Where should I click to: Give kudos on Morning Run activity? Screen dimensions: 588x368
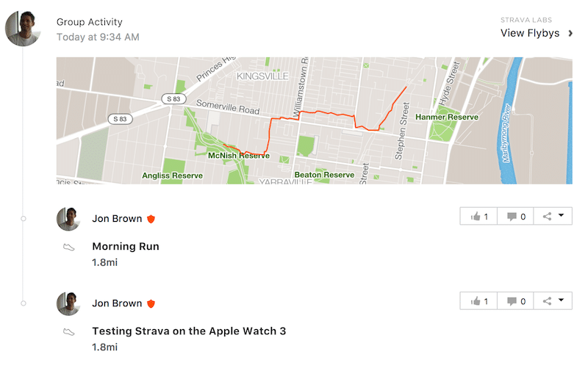click(x=479, y=216)
